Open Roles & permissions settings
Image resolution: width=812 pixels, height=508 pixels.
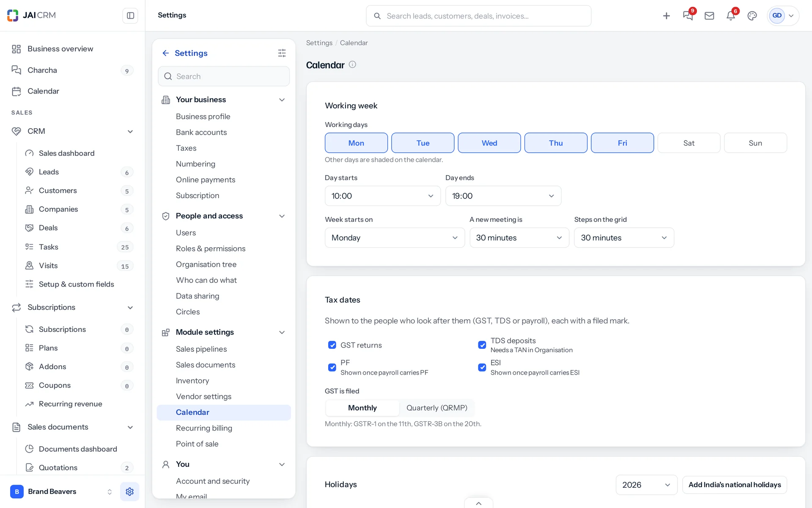[224, 248]
